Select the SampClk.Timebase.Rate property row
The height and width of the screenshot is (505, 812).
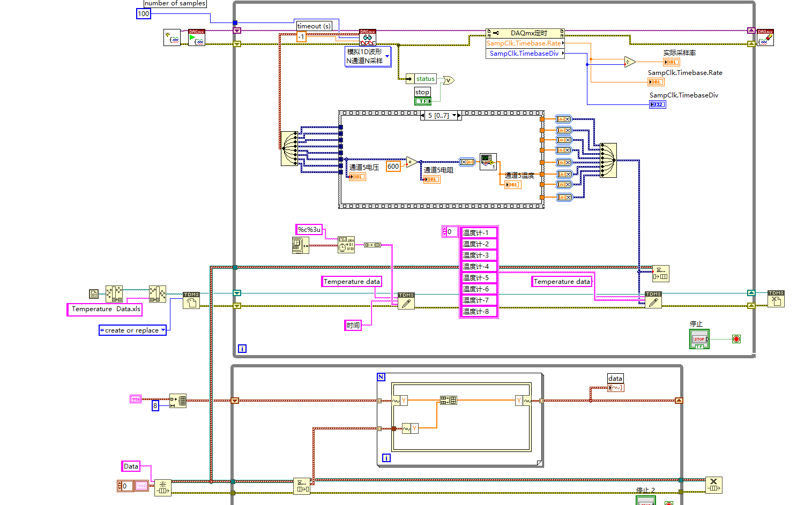[525, 43]
